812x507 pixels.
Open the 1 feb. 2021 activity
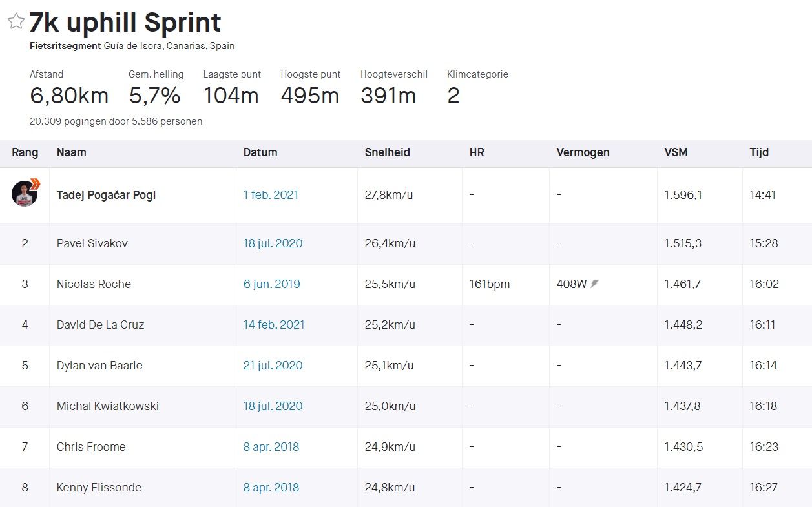tap(271, 195)
